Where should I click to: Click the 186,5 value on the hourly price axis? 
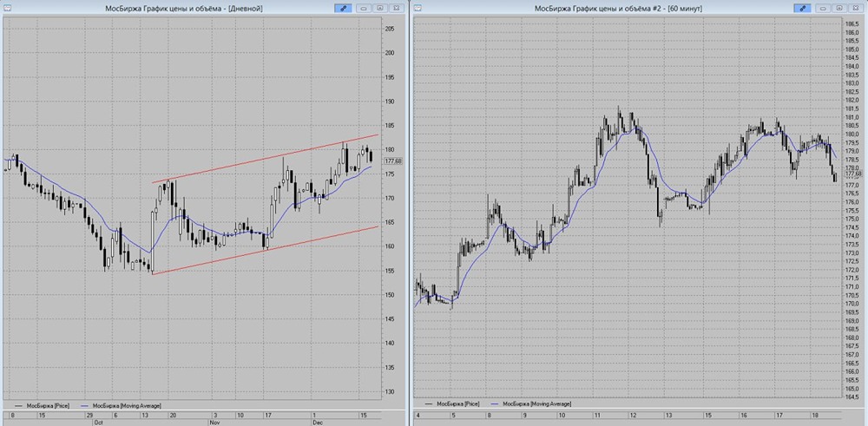pyautogui.click(x=852, y=23)
